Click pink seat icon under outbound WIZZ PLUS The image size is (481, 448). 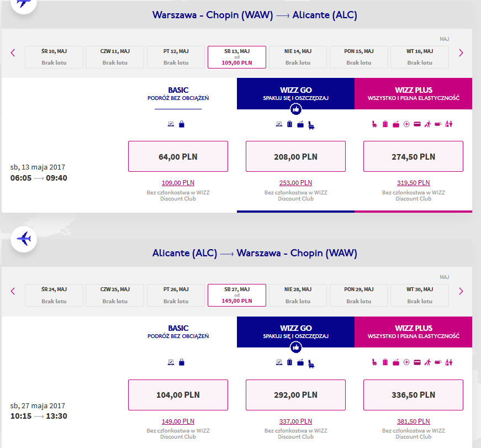click(374, 124)
